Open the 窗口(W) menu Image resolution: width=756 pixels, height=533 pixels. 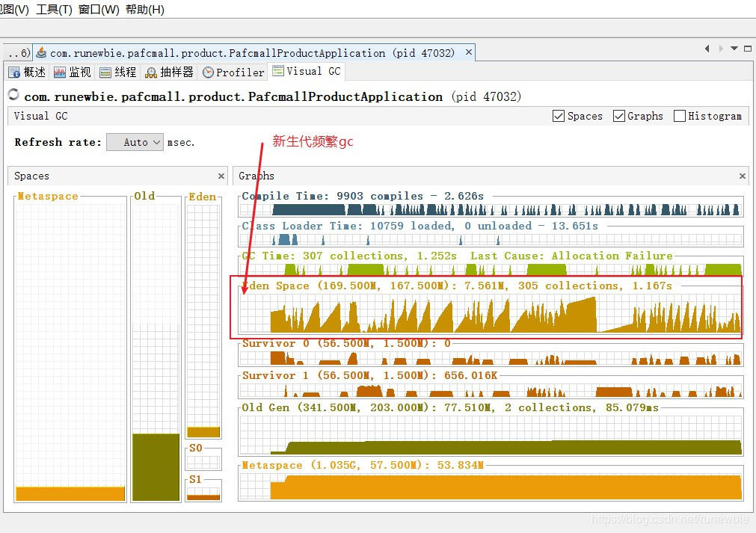99,9
